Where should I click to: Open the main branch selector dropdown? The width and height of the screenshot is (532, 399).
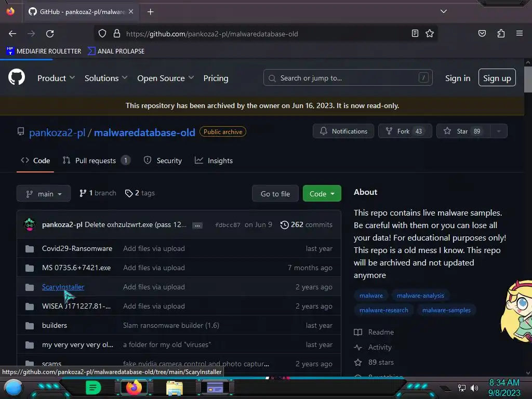[x=44, y=193]
